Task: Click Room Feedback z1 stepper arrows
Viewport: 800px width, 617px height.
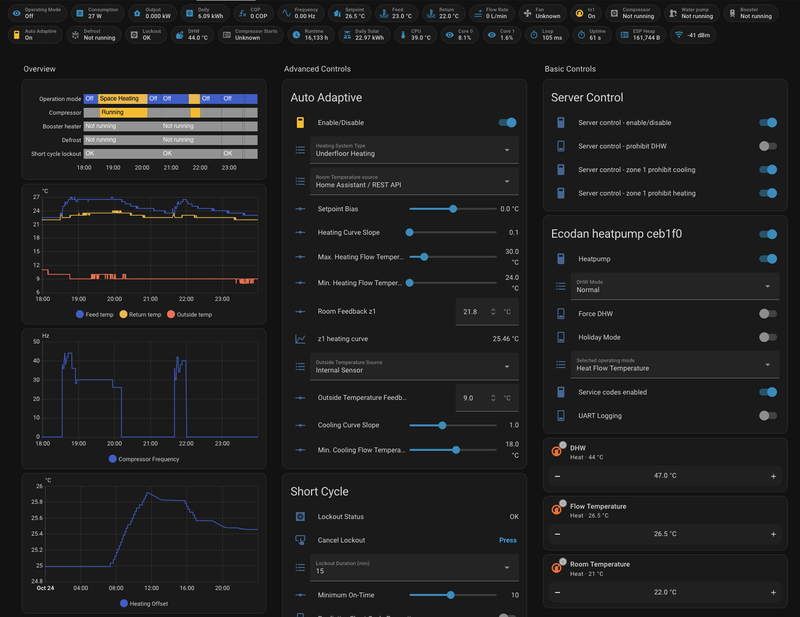Action: coord(493,311)
